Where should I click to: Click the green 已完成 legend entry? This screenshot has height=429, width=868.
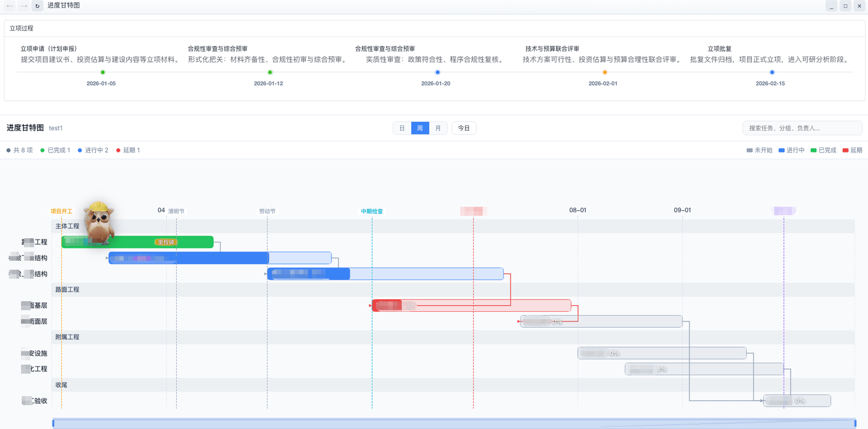[x=823, y=150]
